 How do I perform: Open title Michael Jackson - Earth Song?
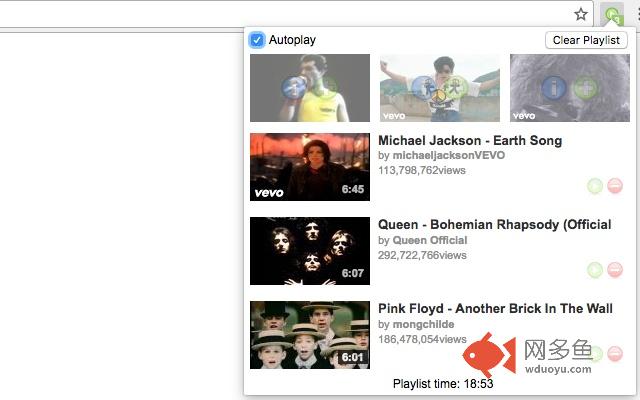(470, 140)
